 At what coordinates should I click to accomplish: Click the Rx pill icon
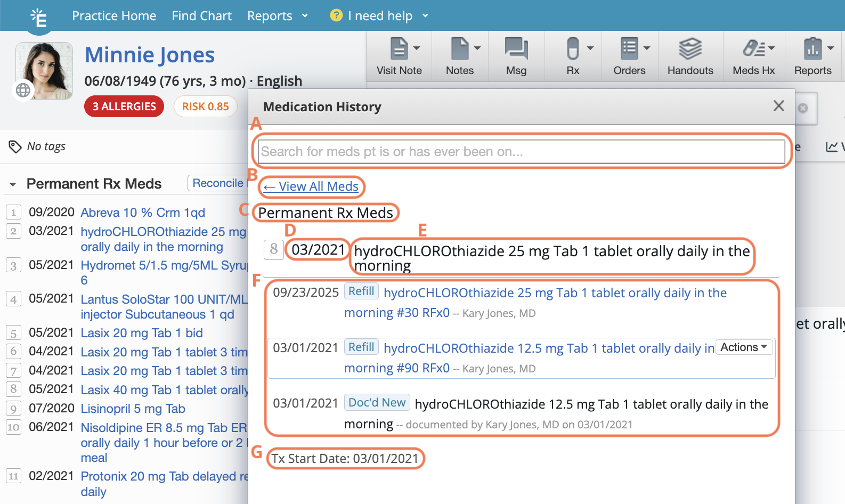(573, 49)
